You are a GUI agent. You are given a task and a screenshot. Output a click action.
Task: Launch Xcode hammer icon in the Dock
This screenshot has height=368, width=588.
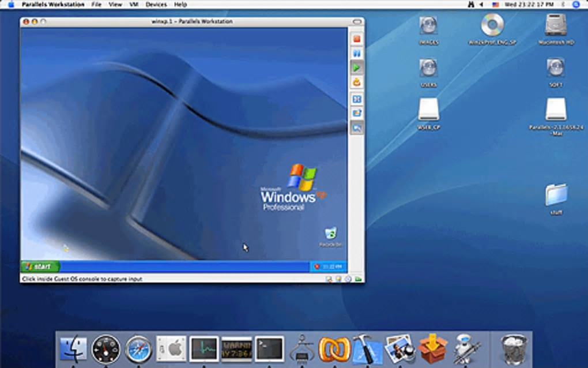pos(367,349)
